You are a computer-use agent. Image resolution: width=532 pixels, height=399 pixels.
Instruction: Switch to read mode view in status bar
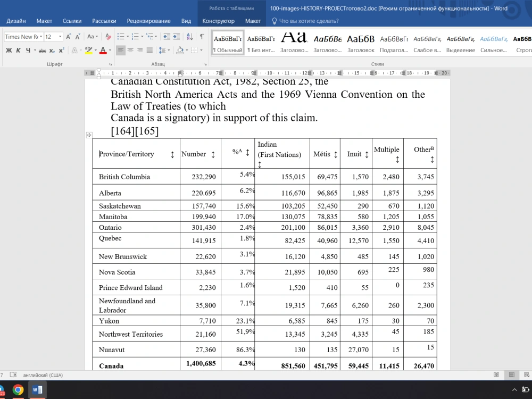(x=496, y=375)
